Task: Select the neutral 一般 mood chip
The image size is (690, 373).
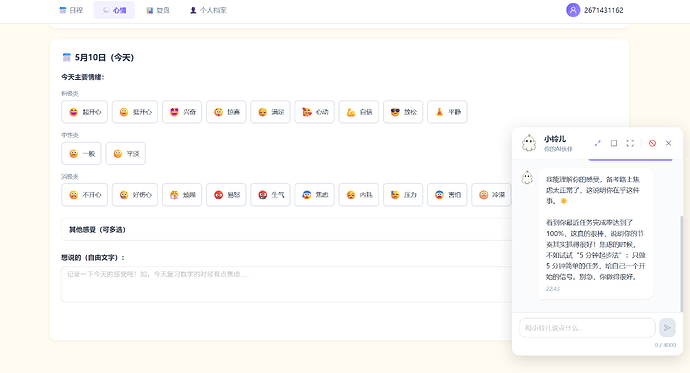Action: click(81, 154)
